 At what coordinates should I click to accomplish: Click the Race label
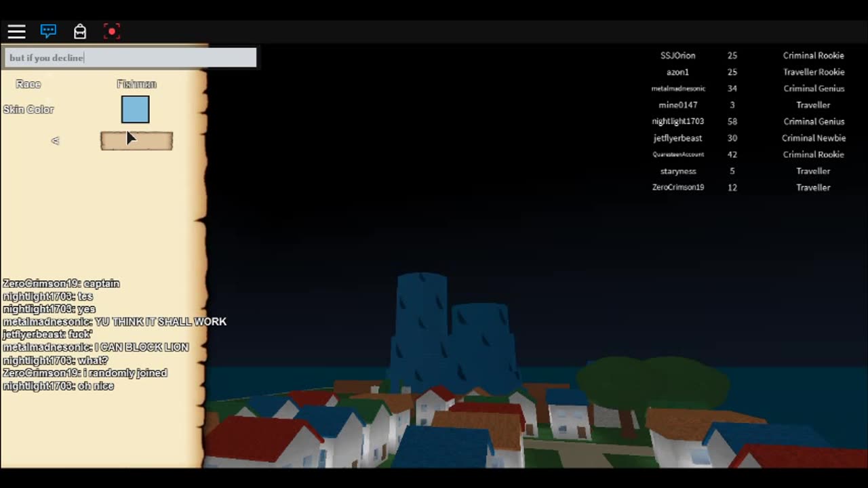[x=28, y=84]
